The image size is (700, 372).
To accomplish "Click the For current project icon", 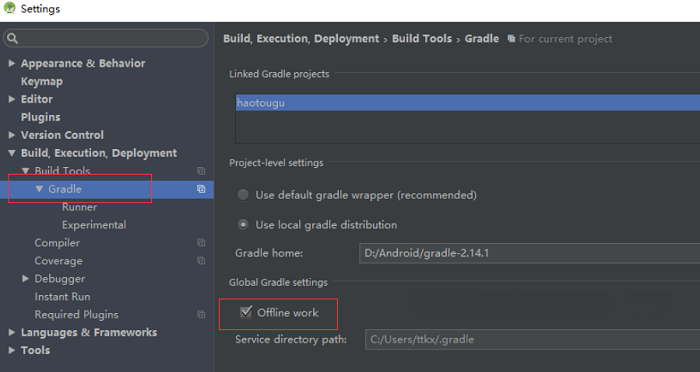I will [x=512, y=39].
